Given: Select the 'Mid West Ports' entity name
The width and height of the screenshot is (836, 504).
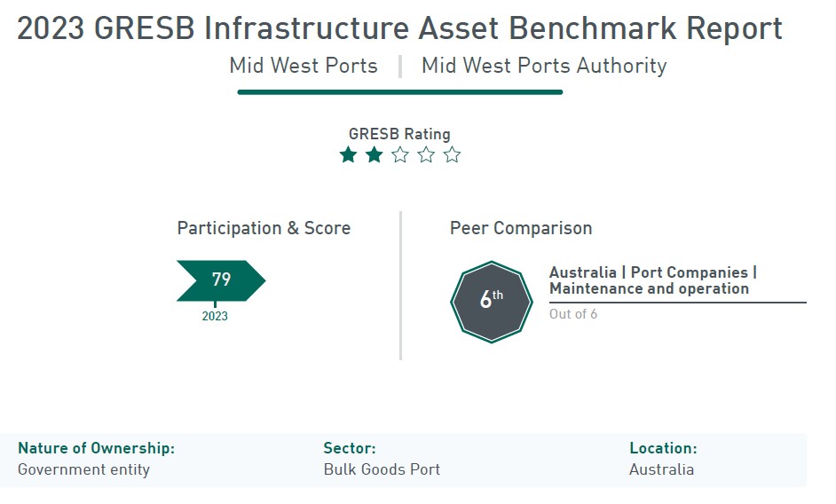Looking at the screenshot, I should (x=304, y=66).
